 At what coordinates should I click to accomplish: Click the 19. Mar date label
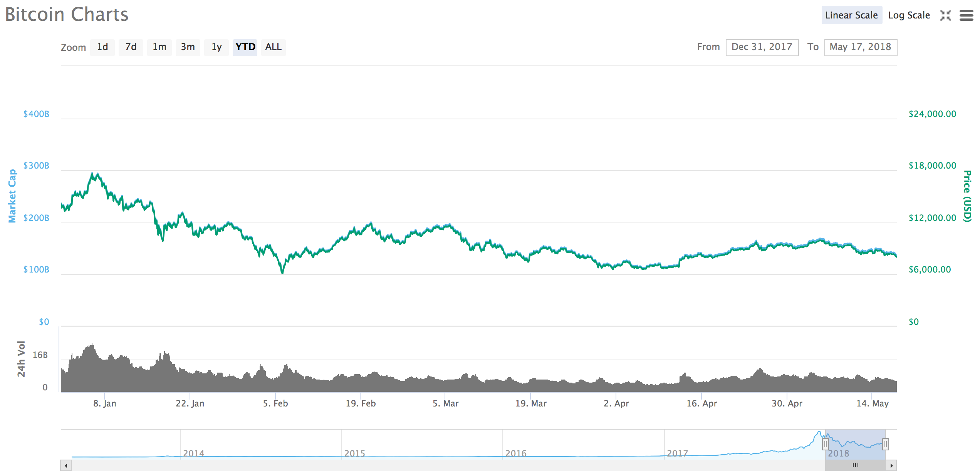point(531,403)
